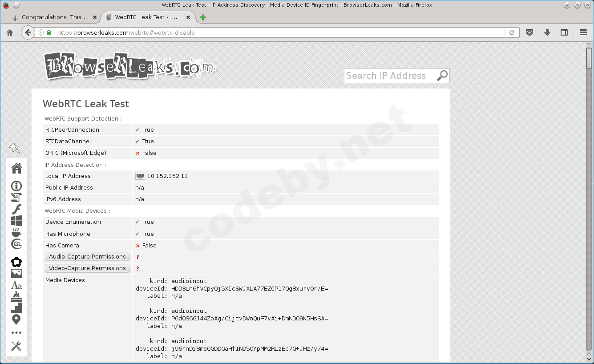Click the Video-Capture Permissions button
The height and width of the screenshot is (364, 594).
[x=87, y=268]
